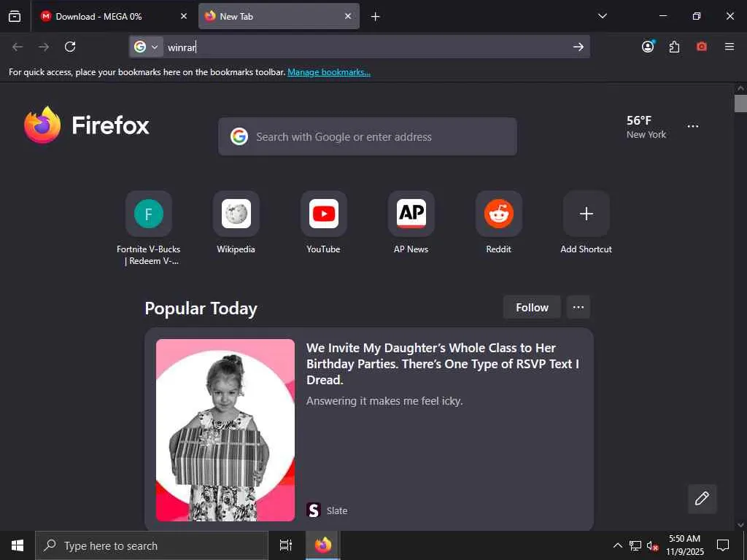Click the Add Shortcut tile
This screenshot has width=747, height=560.
(587, 223)
